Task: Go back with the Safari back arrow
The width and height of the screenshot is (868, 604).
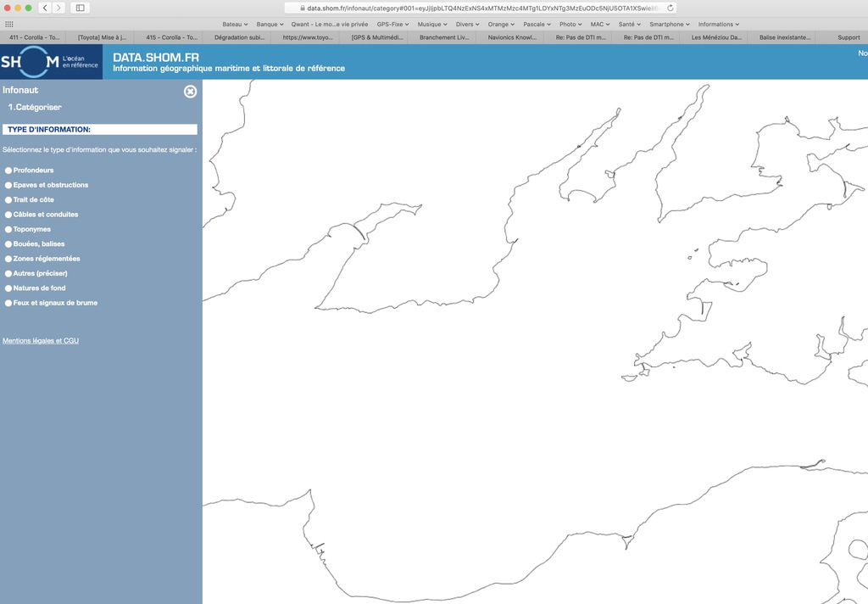Action: coord(46,8)
